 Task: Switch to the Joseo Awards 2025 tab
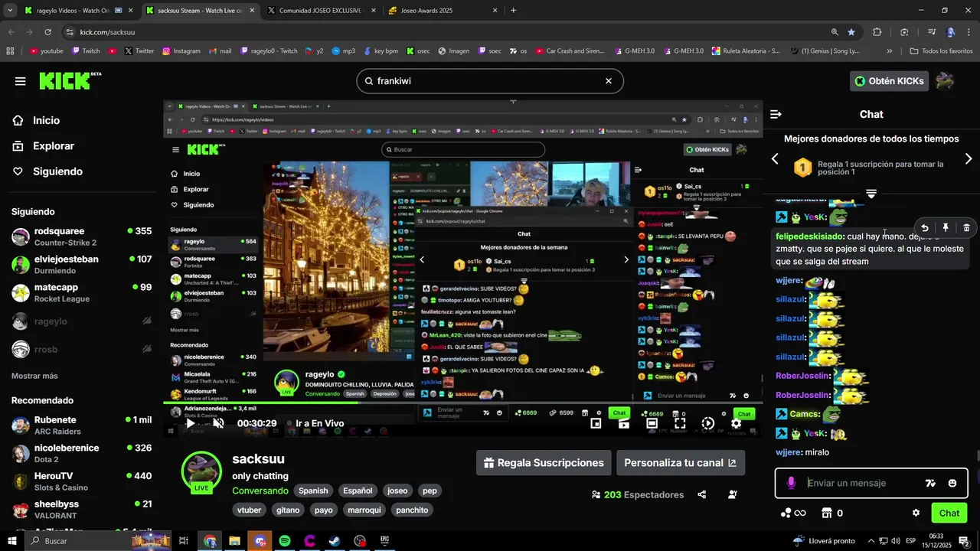point(443,11)
